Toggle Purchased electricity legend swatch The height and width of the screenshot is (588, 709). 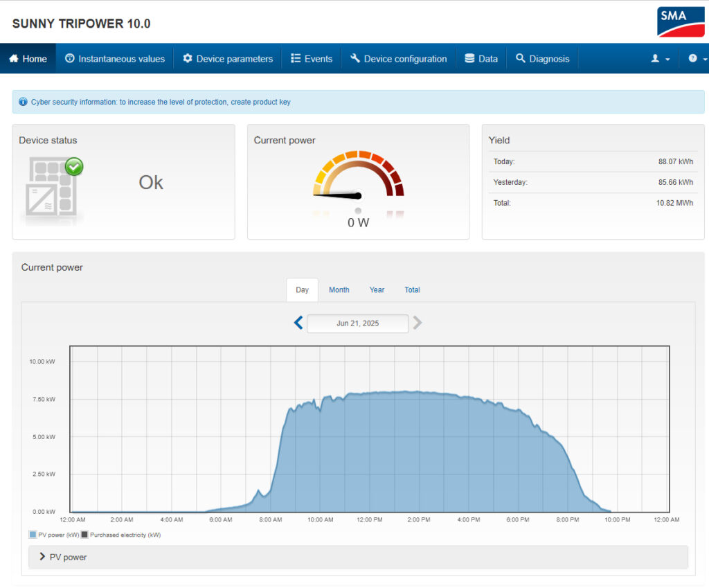click(x=85, y=535)
